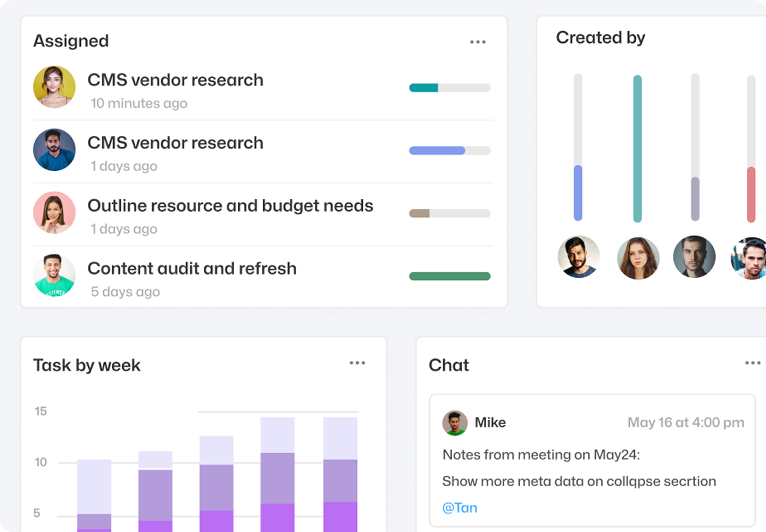Select the third Created by avatar on gray background

coord(694,257)
